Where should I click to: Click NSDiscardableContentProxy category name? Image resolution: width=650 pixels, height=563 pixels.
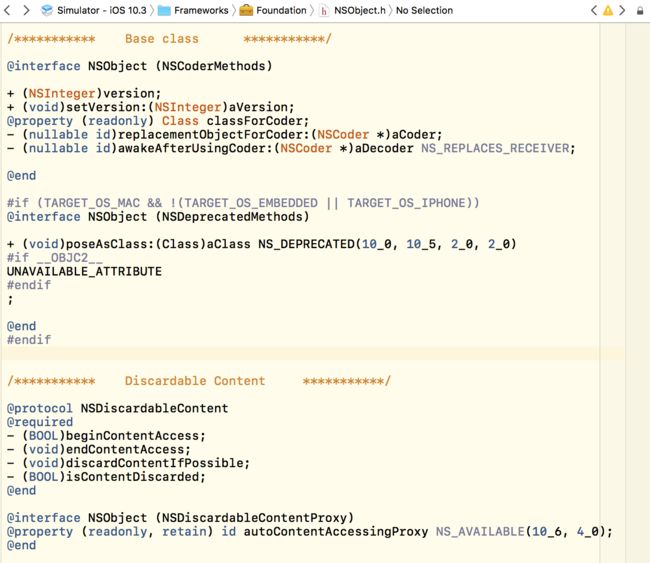point(254,517)
